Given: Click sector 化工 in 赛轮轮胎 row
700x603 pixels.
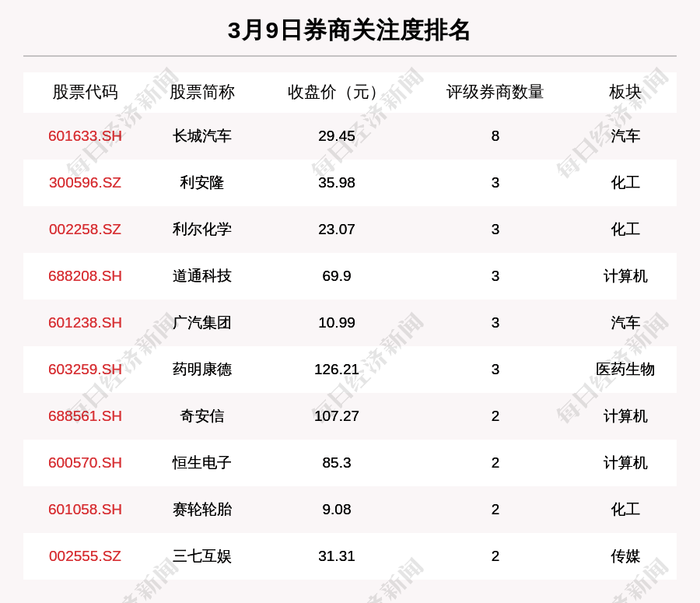Looking at the screenshot, I should 625,509.
